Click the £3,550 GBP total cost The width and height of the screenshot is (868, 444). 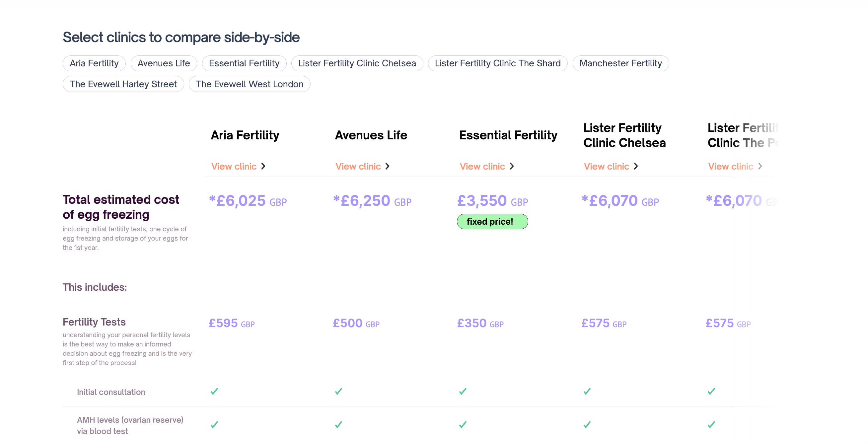coord(493,201)
